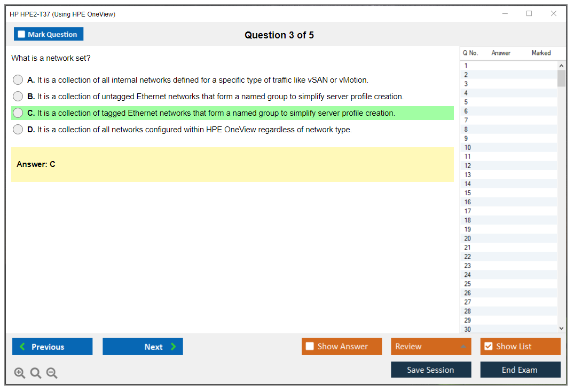This screenshot has width=574, height=392.
Task: Tick the Mark Question checkbox
Action: pyautogui.click(x=22, y=35)
